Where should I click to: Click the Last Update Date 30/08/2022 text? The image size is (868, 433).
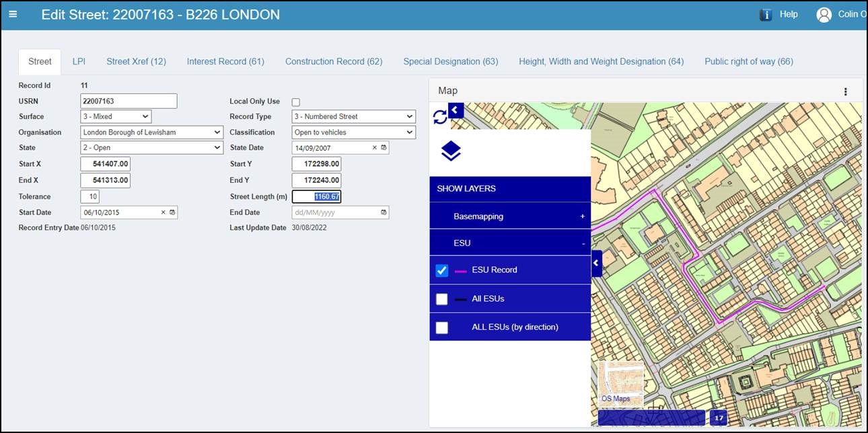[x=310, y=228]
